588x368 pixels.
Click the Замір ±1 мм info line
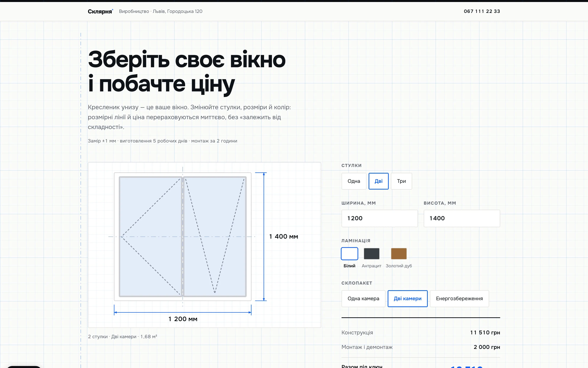pyautogui.click(x=162, y=141)
